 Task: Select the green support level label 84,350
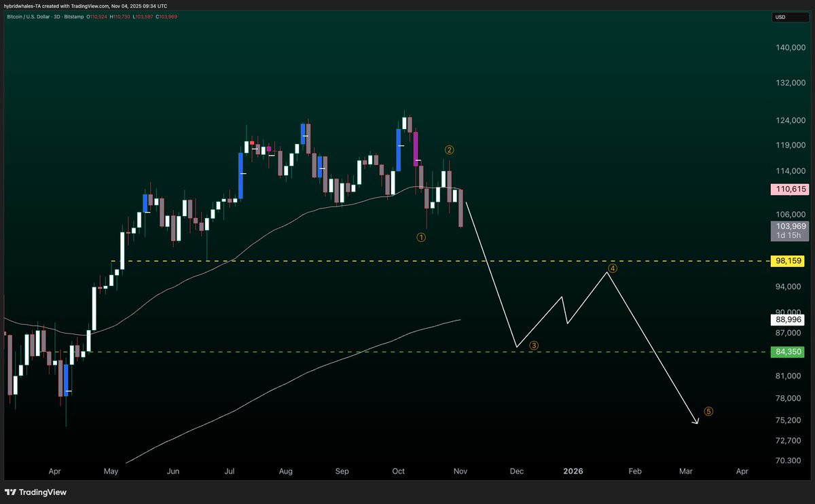[x=787, y=352]
